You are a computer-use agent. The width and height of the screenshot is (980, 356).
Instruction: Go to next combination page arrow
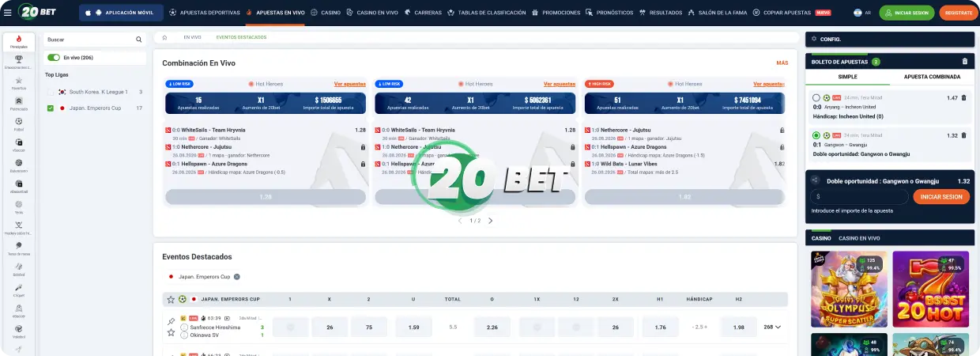point(490,221)
